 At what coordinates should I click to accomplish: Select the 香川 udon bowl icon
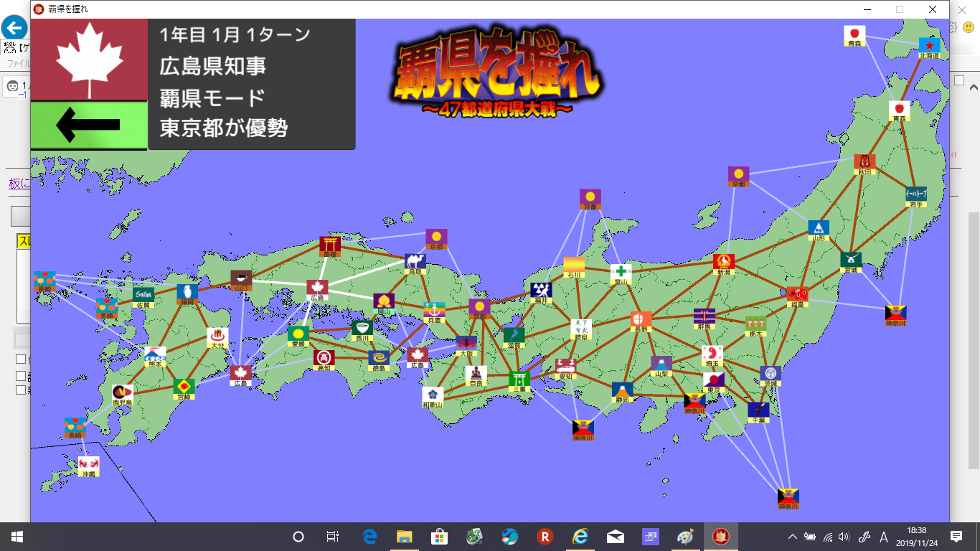[362, 331]
